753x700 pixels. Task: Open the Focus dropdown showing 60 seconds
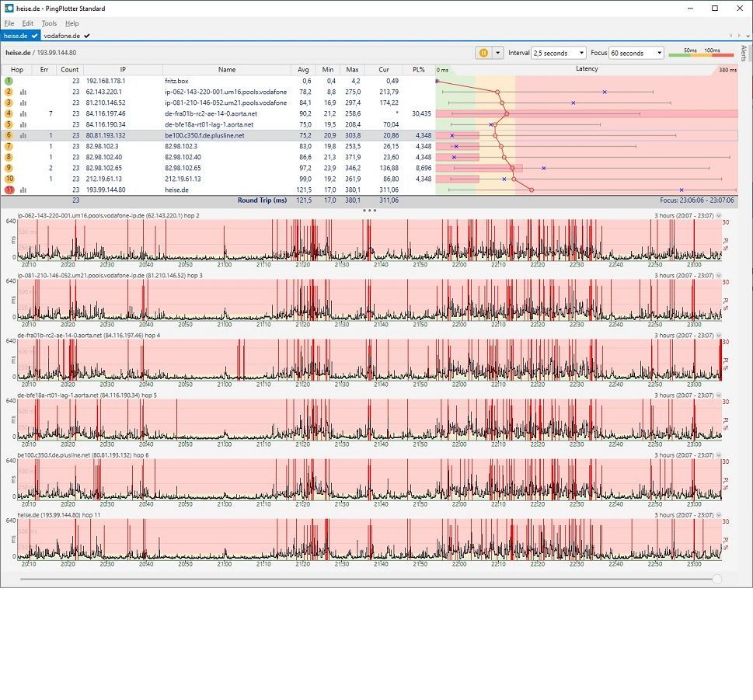(636, 53)
